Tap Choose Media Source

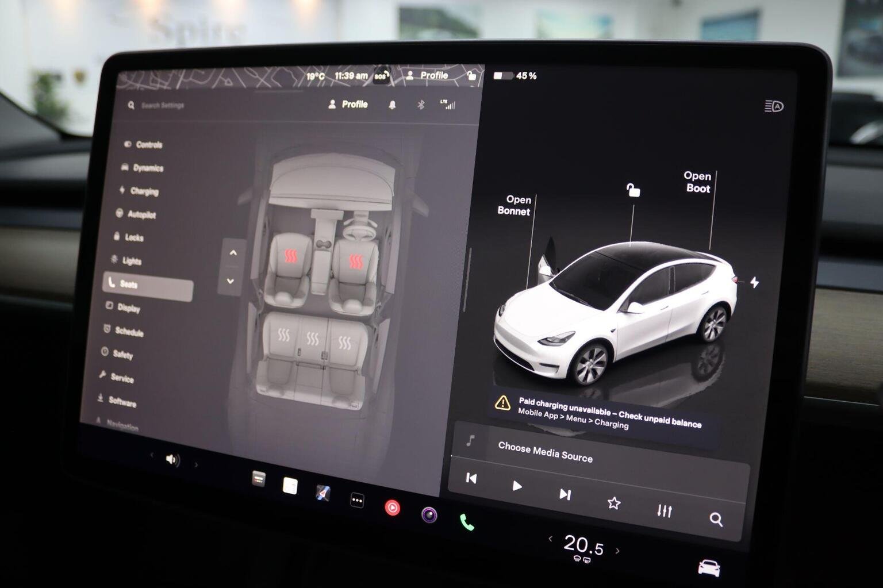pyautogui.click(x=544, y=452)
